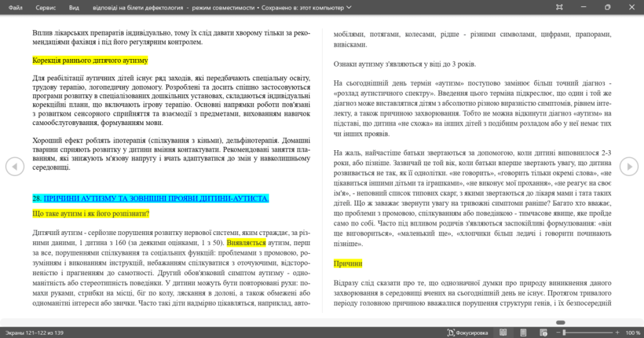The height and width of the screenshot is (338, 644).
Task: Switch to Web Layout view icon
Action: tap(543, 333)
